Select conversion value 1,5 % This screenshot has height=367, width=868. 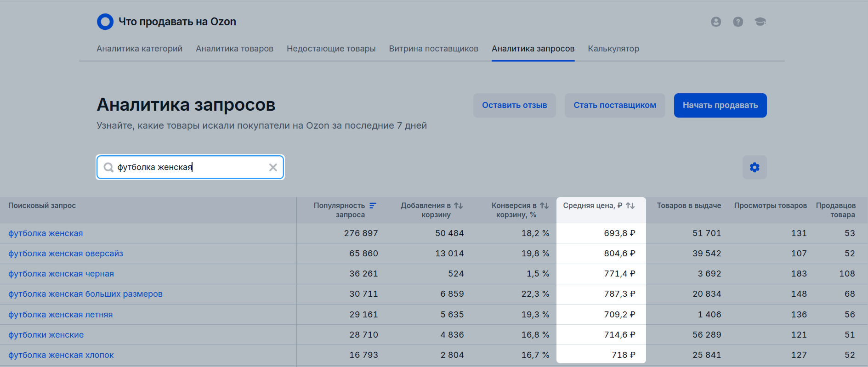[538, 274]
